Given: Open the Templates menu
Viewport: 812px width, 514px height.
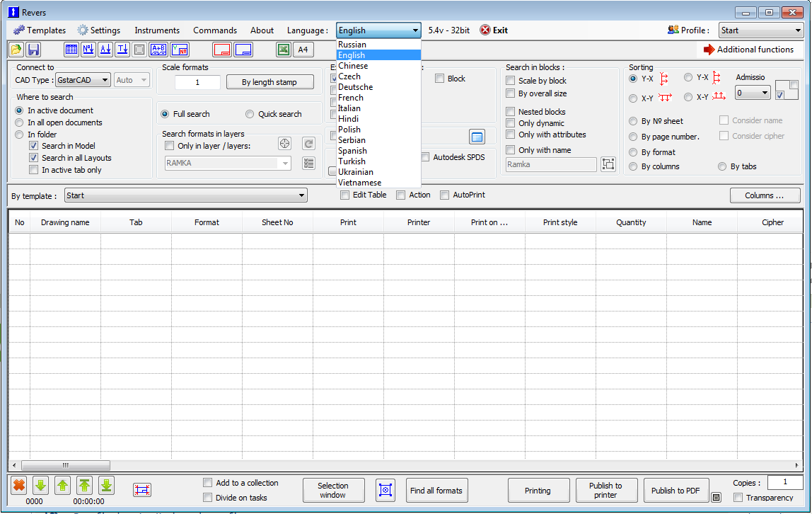Looking at the screenshot, I should pos(40,30).
